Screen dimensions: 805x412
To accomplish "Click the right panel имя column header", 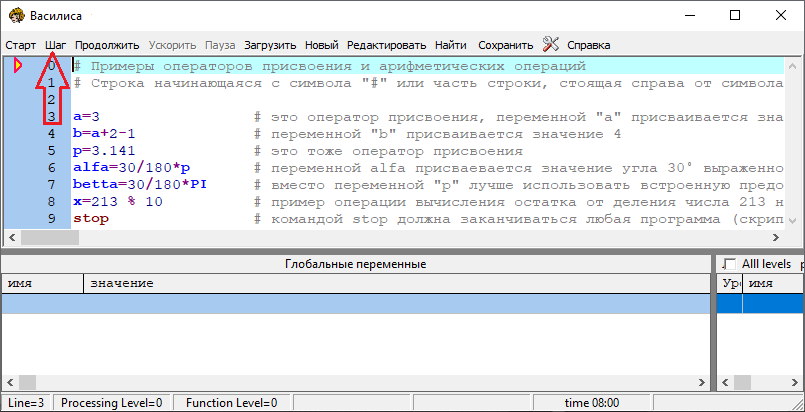I will tap(773, 283).
